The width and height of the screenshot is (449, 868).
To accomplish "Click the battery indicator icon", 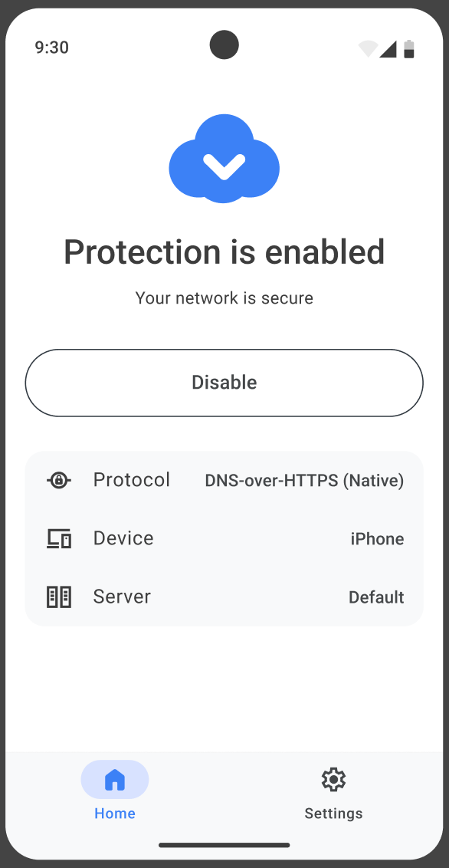I will pyautogui.click(x=409, y=48).
